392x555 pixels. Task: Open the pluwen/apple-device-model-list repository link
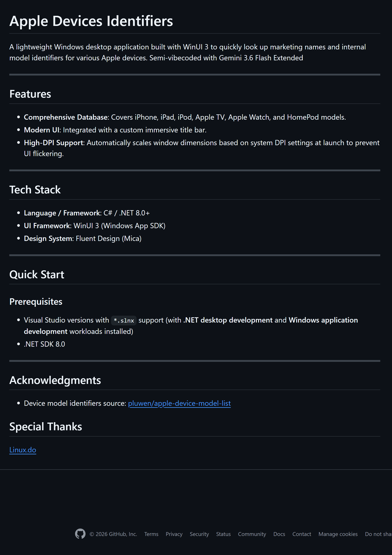pos(179,403)
